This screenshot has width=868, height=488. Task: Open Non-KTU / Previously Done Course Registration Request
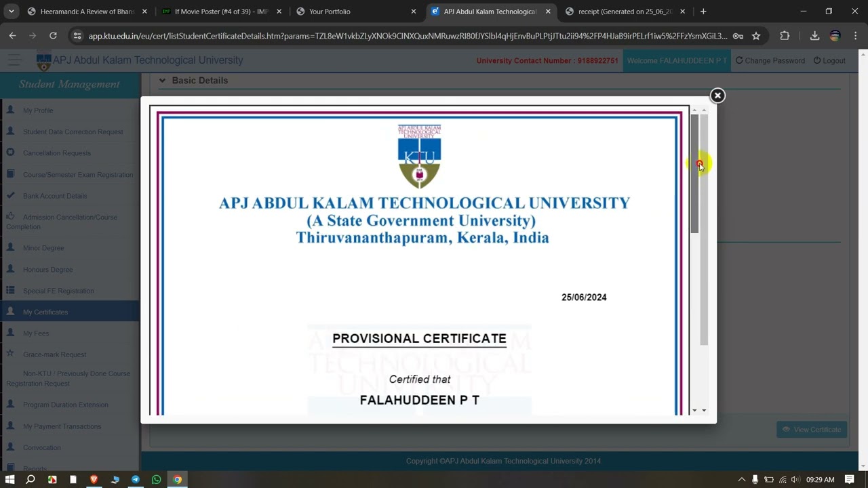(68, 378)
